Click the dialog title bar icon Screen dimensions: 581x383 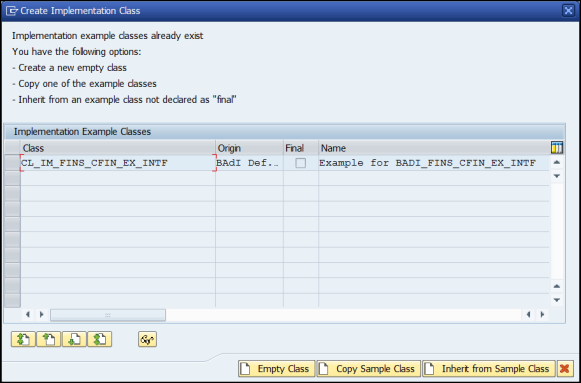11,10
